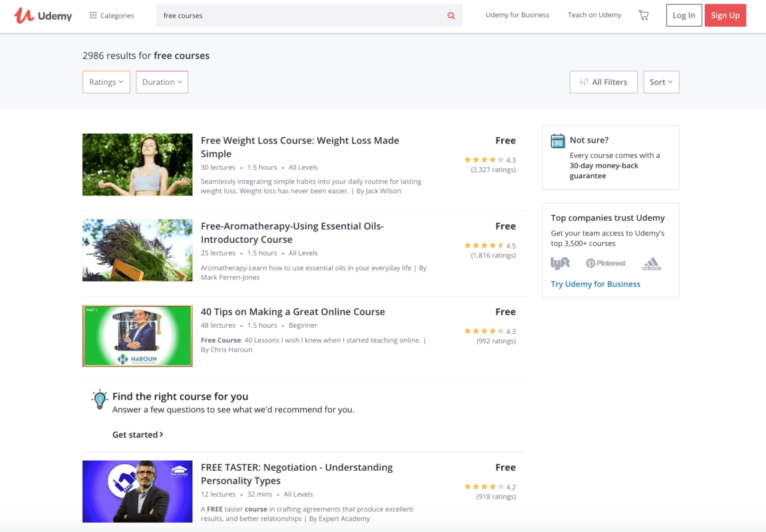Open the All Filters panel
Viewport: 766px width, 532px height.
[x=603, y=82]
